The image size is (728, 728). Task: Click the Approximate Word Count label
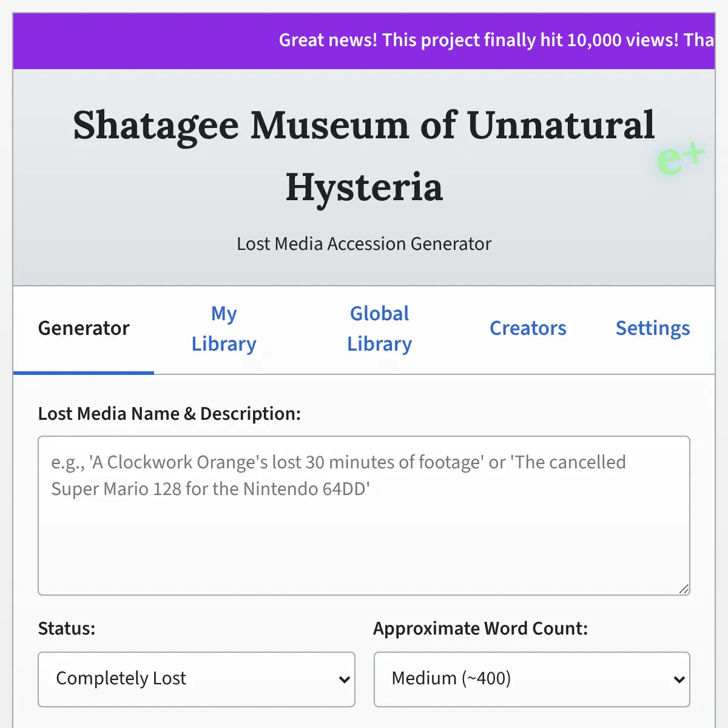(x=480, y=629)
